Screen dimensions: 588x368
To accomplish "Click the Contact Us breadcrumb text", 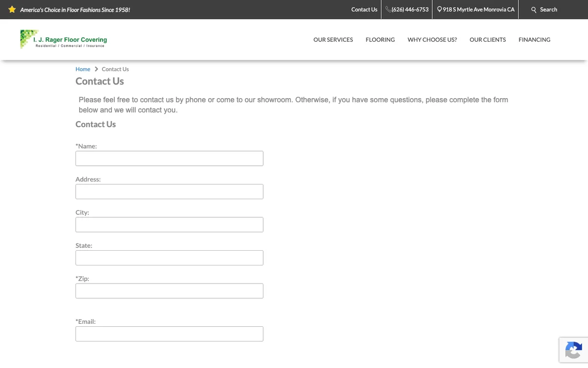I will pyautogui.click(x=115, y=69).
